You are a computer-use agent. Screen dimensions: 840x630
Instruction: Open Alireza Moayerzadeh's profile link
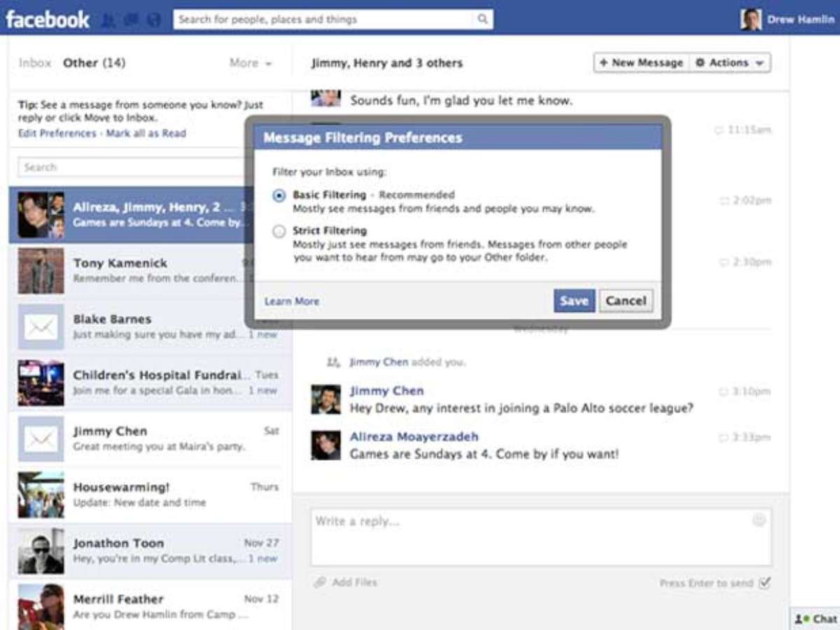pyautogui.click(x=414, y=437)
